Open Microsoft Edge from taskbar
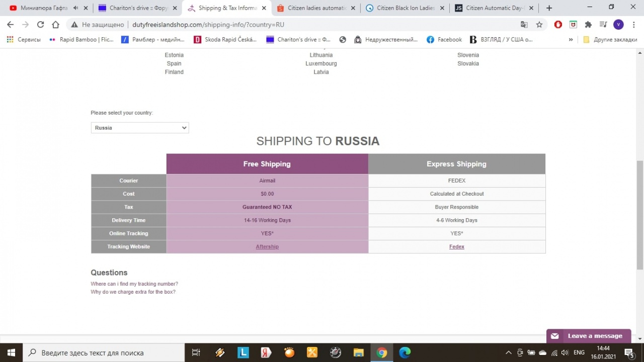Viewport: 644px width, 362px height. [405, 352]
